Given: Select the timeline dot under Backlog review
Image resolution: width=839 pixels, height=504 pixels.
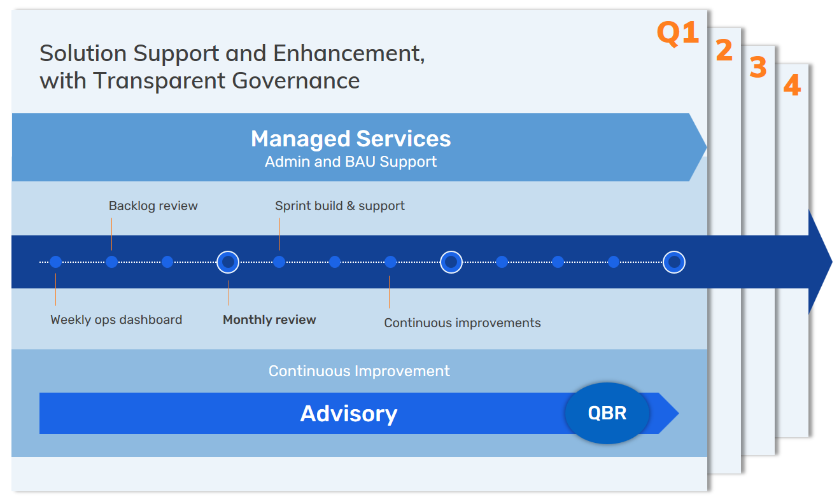Looking at the screenshot, I should (x=111, y=262).
